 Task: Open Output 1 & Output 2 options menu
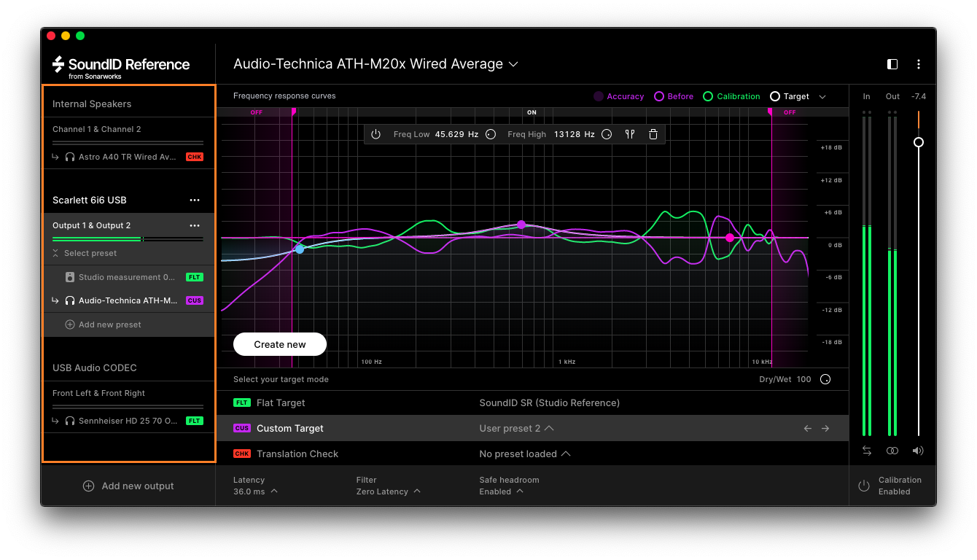coord(195,225)
